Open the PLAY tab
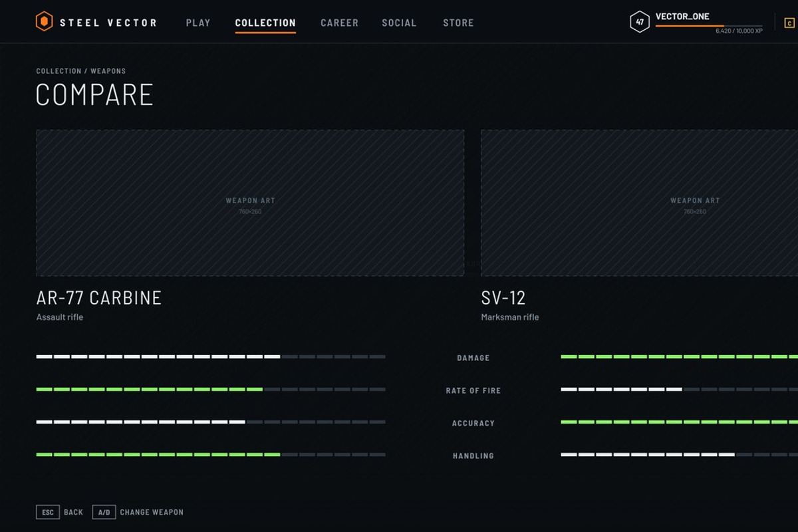 (x=198, y=23)
